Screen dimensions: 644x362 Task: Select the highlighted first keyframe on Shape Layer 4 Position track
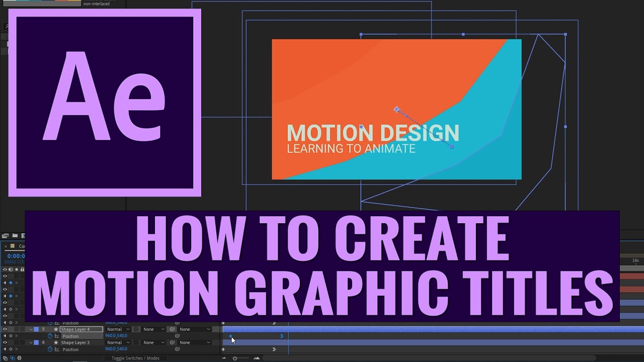[x=230, y=336]
